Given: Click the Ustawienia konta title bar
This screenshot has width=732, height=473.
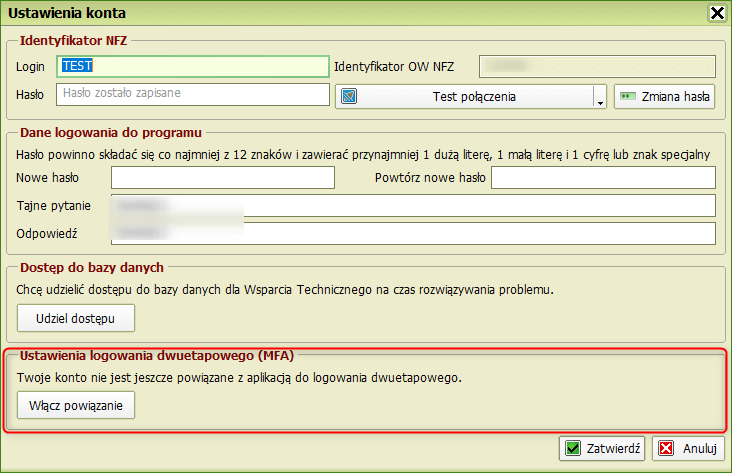Looking at the screenshot, I should [300, 13].
